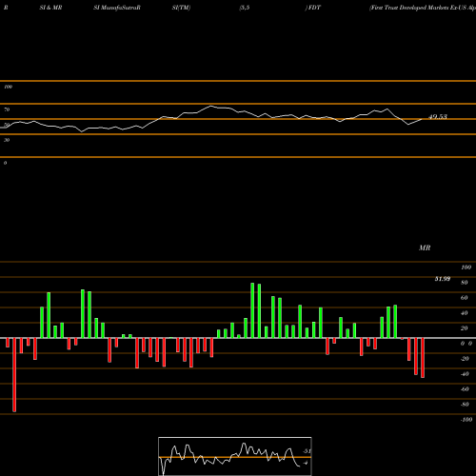Click the tallest red bar near the left edge
This screenshot has height=476, width=476.
(x=14, y=375)
